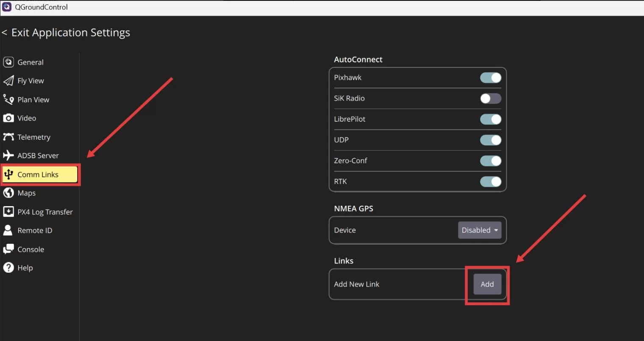Enable SiK Radio AutoConnect switch
644x341 pixels.
[x=491, y=98]
